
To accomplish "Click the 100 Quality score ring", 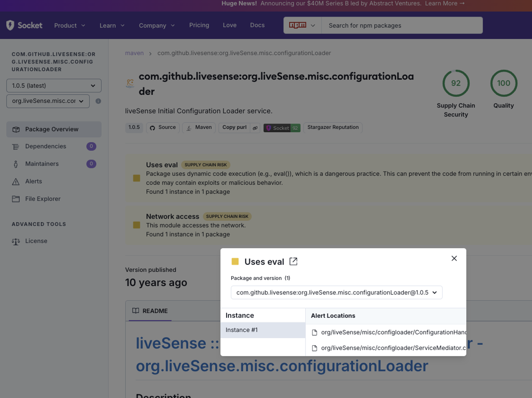I will 504,83.
